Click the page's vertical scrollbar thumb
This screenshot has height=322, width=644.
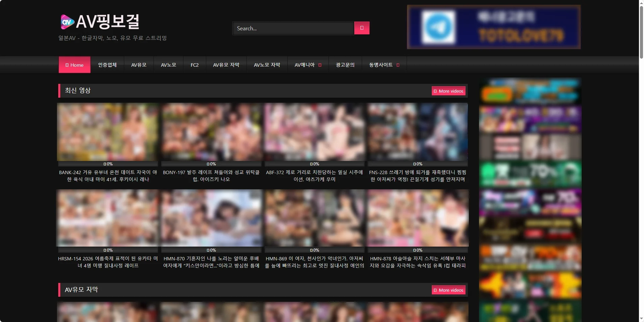[641, 32]
